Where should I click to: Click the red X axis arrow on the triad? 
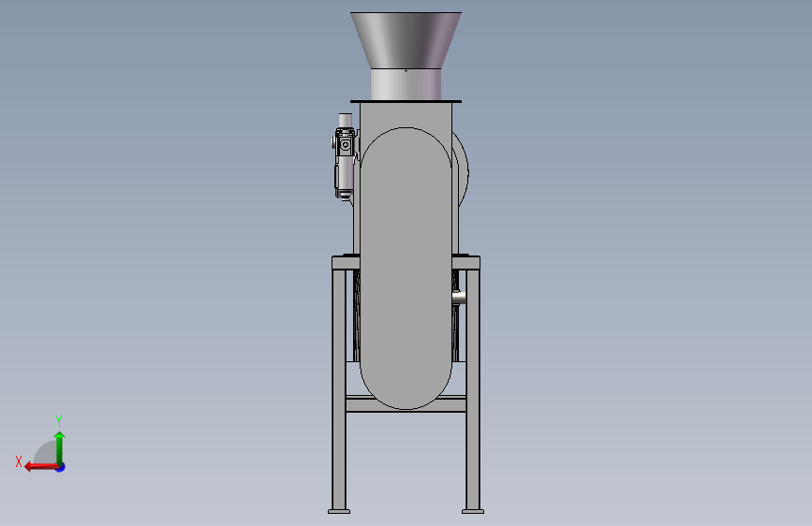point(41,467)
